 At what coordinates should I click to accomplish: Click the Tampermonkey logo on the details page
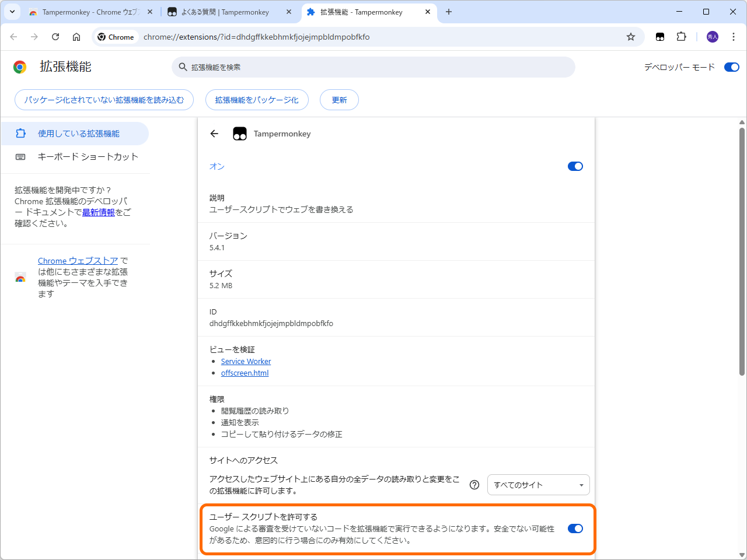tap(239, 134)
